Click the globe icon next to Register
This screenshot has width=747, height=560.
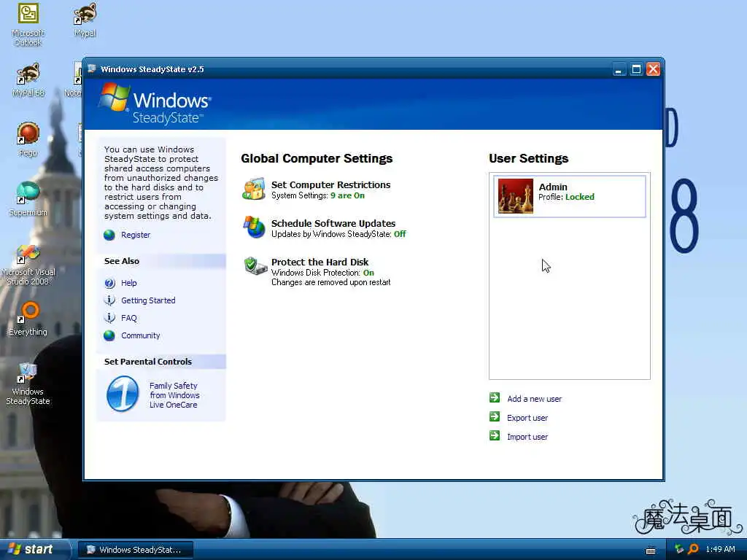[109, 235]
